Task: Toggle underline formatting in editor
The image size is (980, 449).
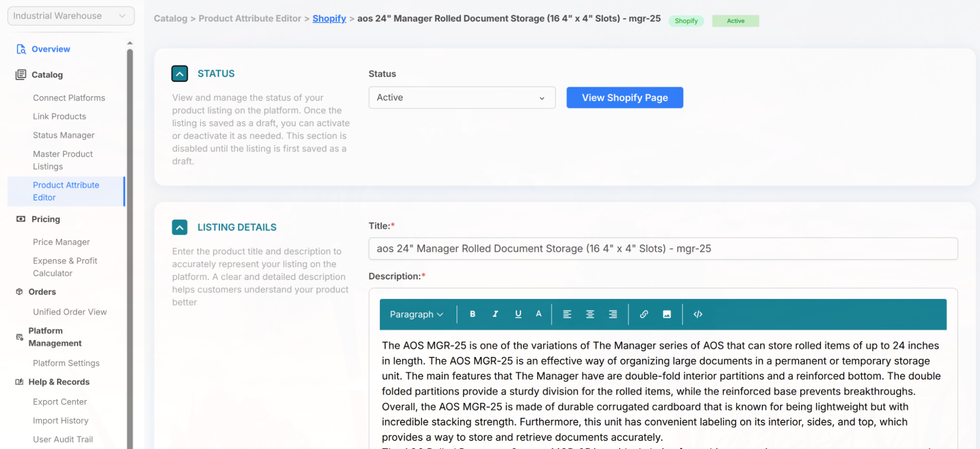Action: [518, 314]
